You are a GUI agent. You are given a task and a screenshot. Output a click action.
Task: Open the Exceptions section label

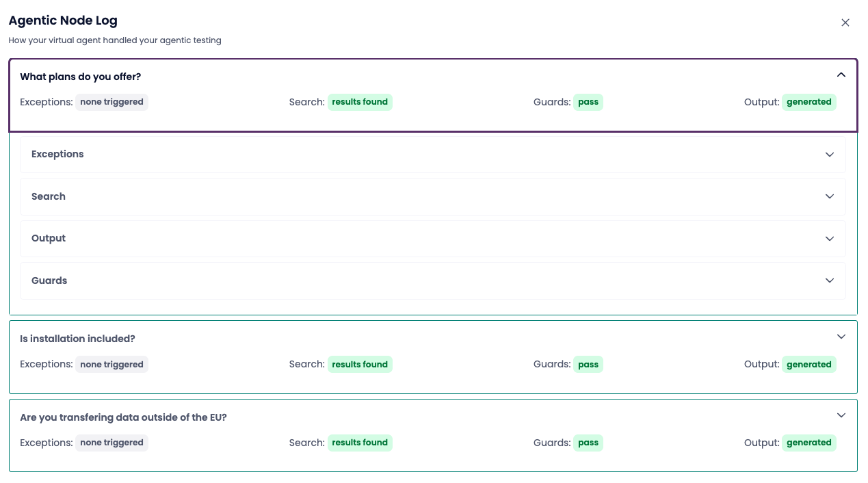pos(57,154)
